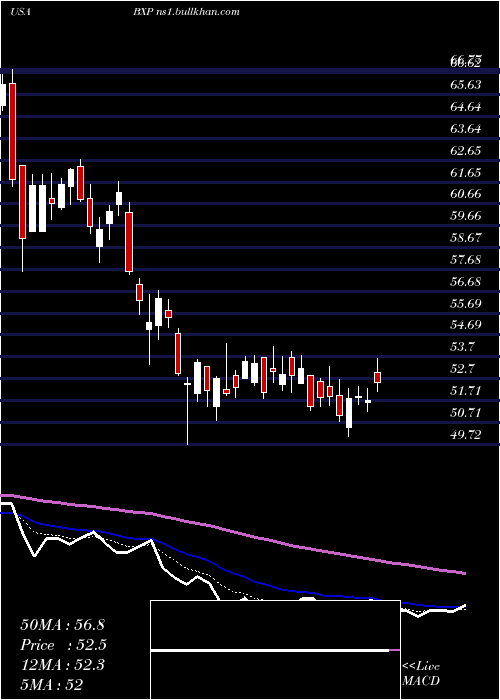The width and height of the screenshot is (500, 700).
Task: Click the 57.68 price axis label
Action: click(466, 260)
